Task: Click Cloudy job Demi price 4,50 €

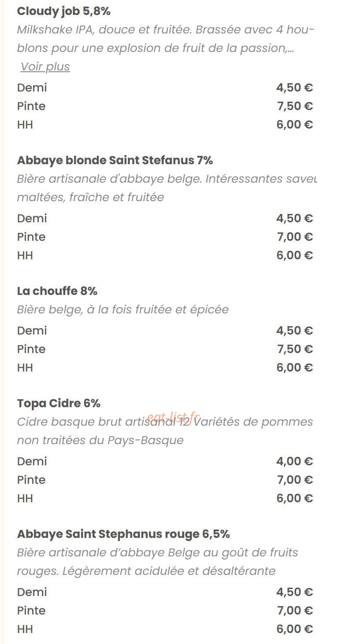Action: [x=294, y=88]
